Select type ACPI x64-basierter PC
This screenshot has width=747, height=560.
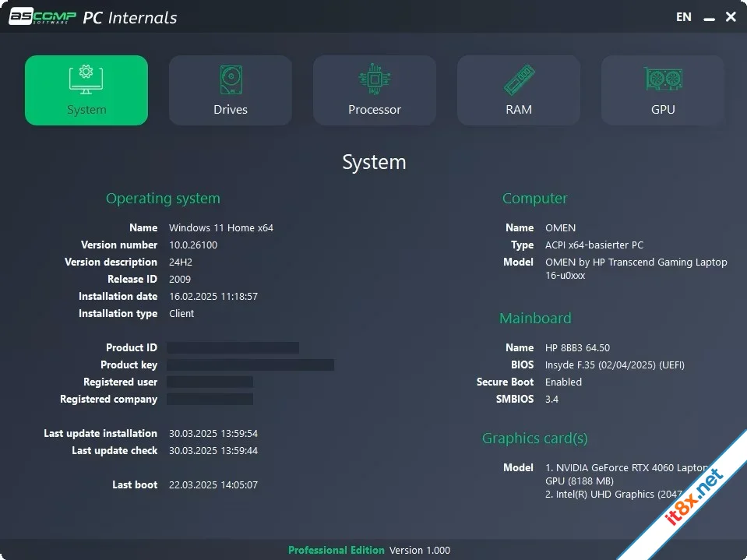click(x=594, y=245)
